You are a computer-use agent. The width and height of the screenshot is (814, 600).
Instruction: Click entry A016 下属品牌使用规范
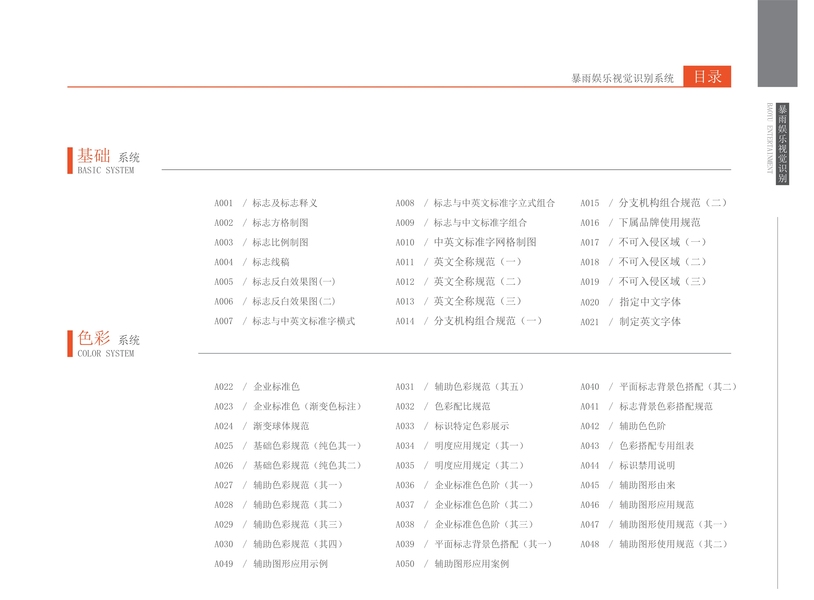(x=640, y=223)
